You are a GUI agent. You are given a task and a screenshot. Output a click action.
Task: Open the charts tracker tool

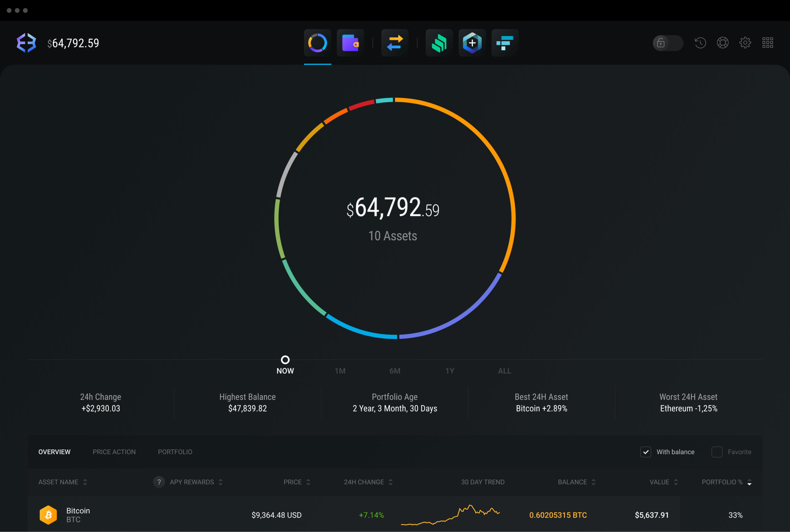[x=505, y=42]
